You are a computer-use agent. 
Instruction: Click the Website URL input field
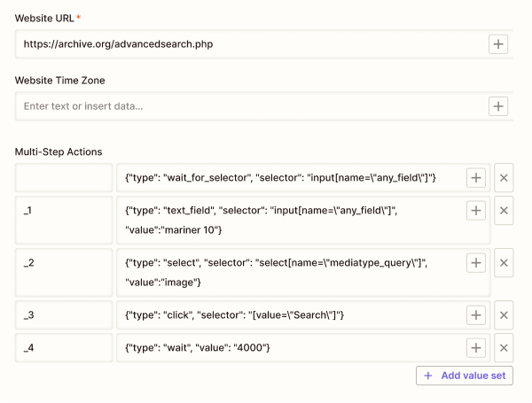(x=248, y=43)
